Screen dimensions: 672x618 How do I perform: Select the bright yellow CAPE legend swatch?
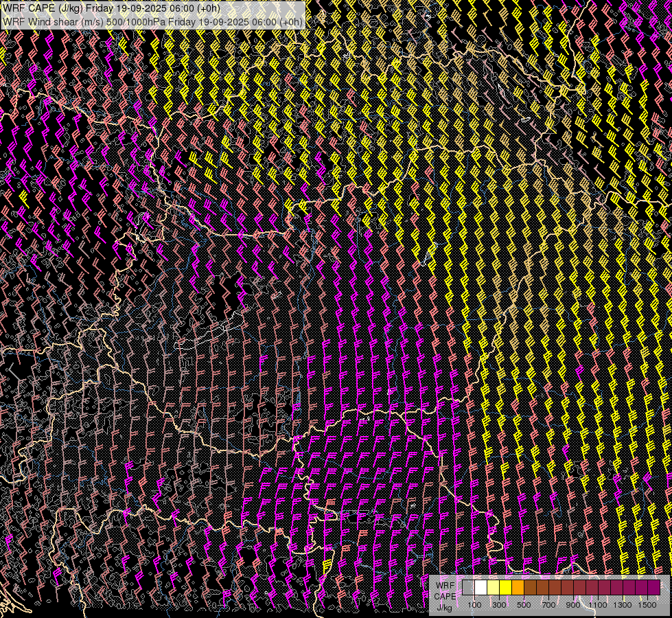[x=505, y=588]
